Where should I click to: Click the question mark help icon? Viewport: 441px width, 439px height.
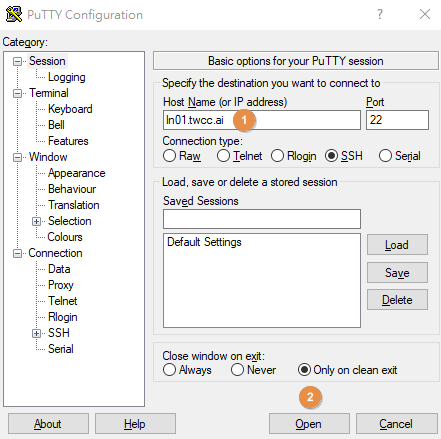[380, 14]
